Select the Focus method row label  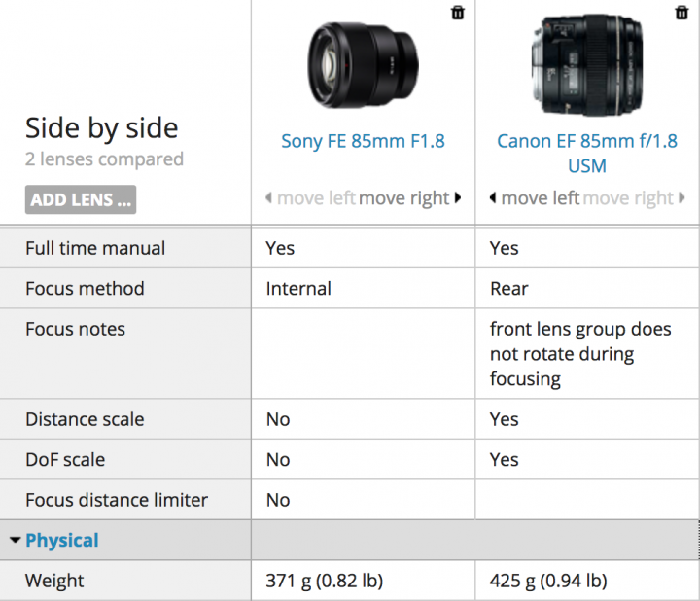tap(85, 289)
